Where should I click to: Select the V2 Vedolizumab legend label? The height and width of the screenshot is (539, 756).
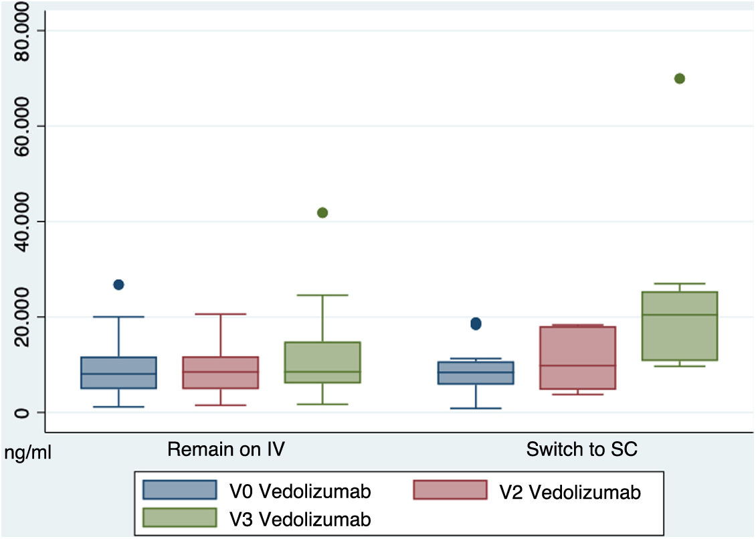pos(569,493)
